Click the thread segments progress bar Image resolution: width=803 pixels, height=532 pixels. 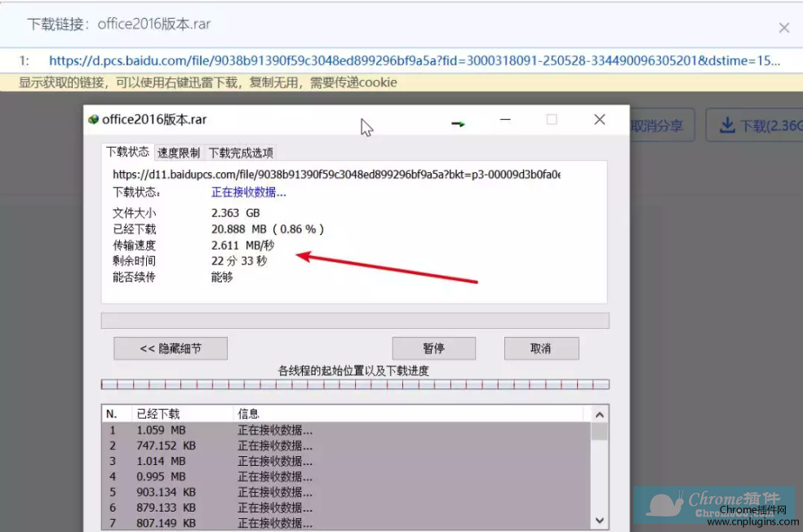pyautogui.click(x=355, y=384)
